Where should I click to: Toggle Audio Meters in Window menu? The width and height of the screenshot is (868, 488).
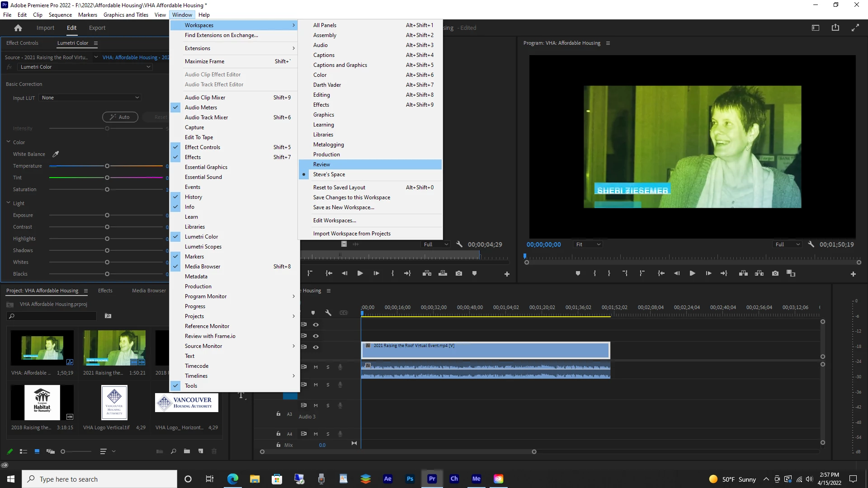pos(201,108)
